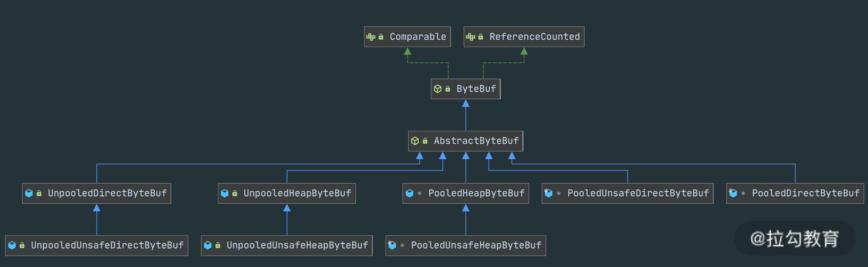Select the AbstractByteBuf node label
Image resolution: width=868 pixels, height=267 pixels.
[476, 141]
